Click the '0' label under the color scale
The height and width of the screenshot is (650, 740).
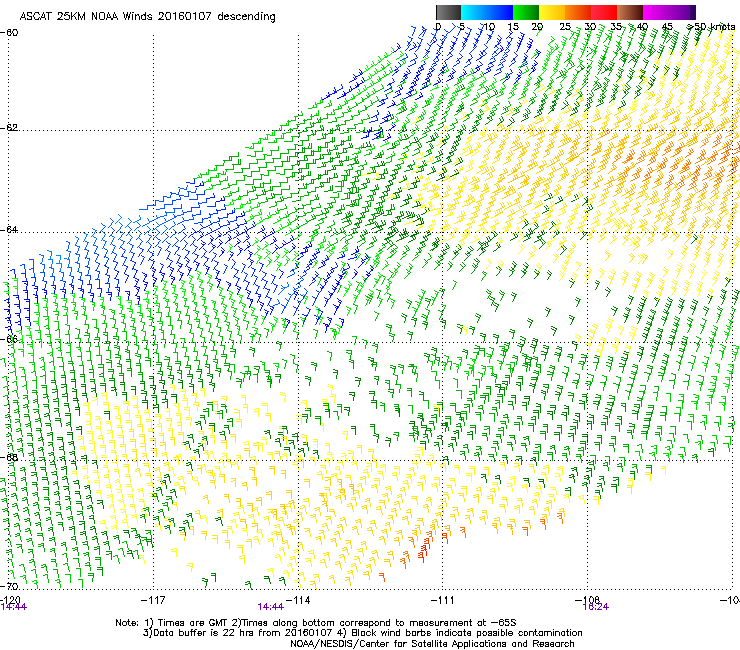click(x=438, y=26)
